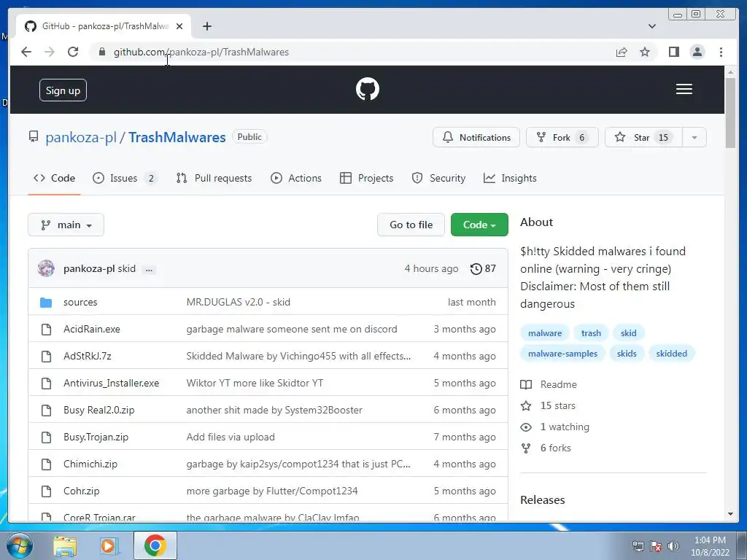Bookmark this page with star icon

point(645,52)
